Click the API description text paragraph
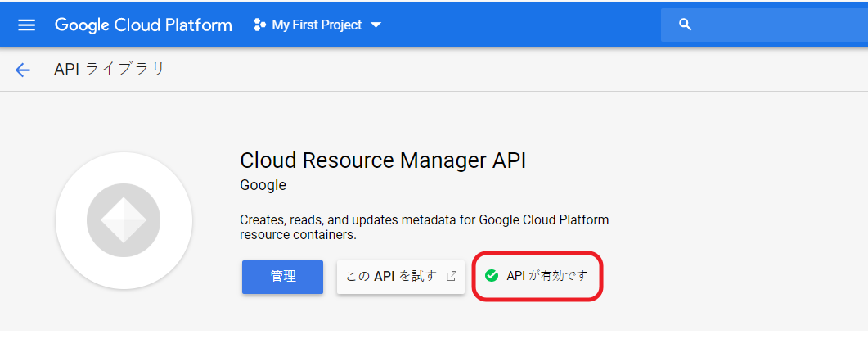This screenshot has height=339, width=868. (424, 227)
